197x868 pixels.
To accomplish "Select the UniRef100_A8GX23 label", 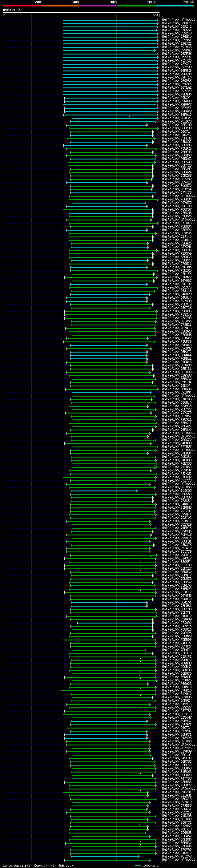I will (x=177, y=799).
